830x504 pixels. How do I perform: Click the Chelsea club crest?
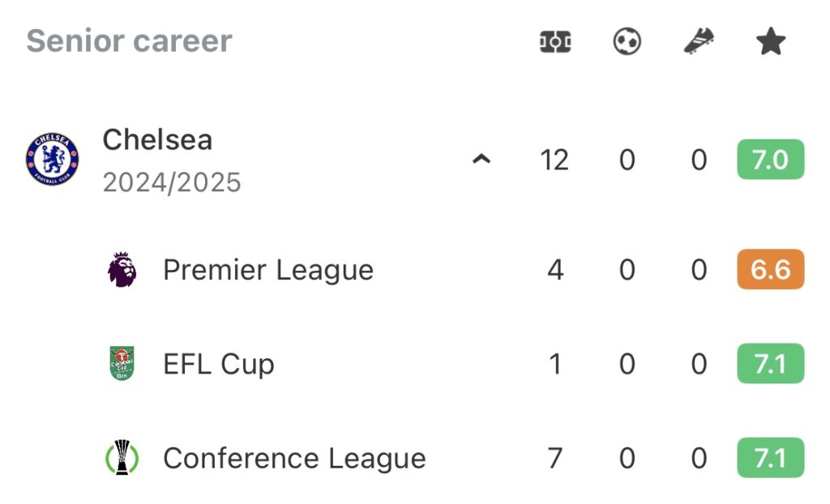[53, 160]
